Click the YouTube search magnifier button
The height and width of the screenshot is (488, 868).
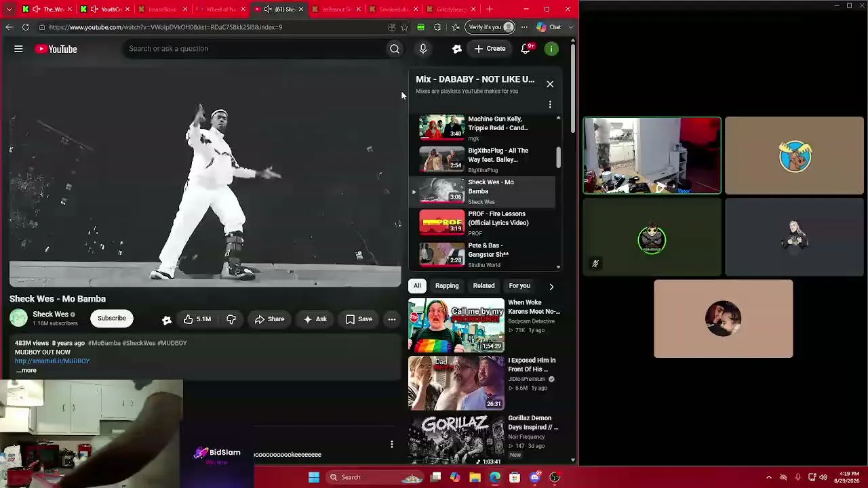[x=395, y=49]
